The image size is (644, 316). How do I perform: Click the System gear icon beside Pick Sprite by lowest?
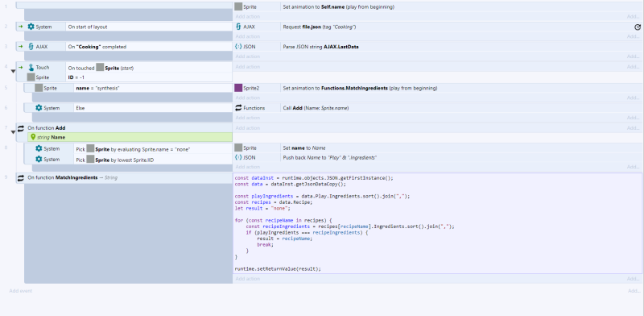click(x=39, y=159)
